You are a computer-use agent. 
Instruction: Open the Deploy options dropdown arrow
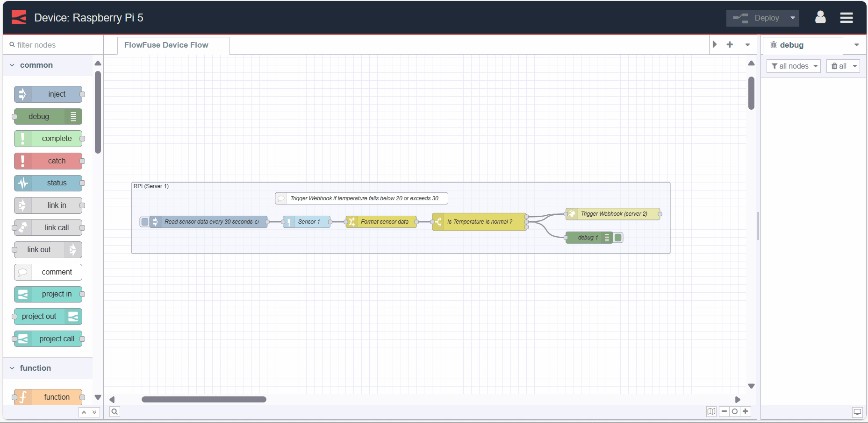(793, 18)
